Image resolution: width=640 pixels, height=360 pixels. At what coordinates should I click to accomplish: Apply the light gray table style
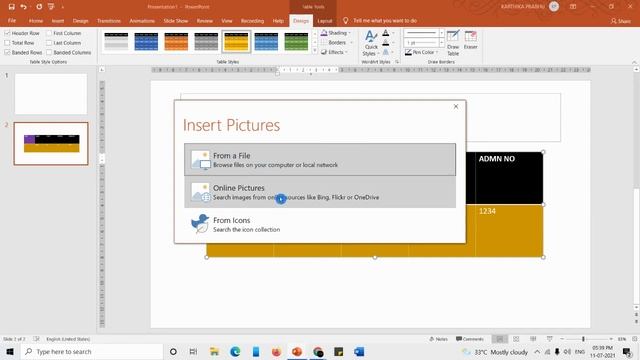pyautogui.click(x=116, y=42)
